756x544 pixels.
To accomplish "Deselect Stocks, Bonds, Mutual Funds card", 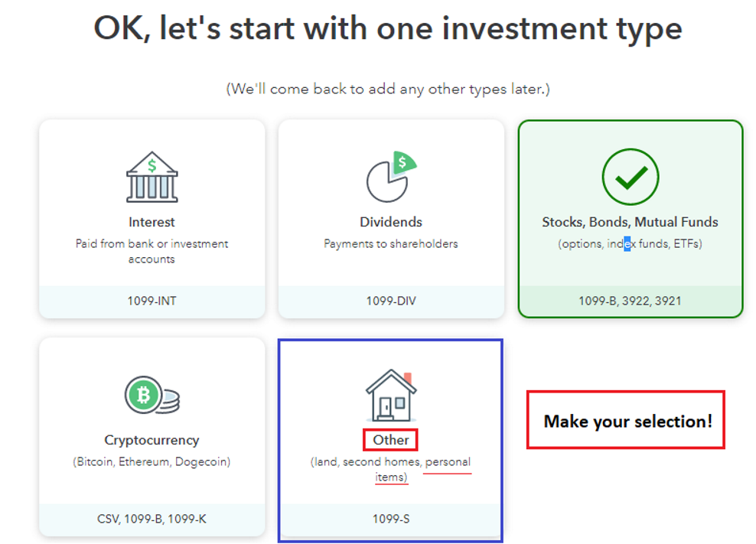I will tap(631, 219).
